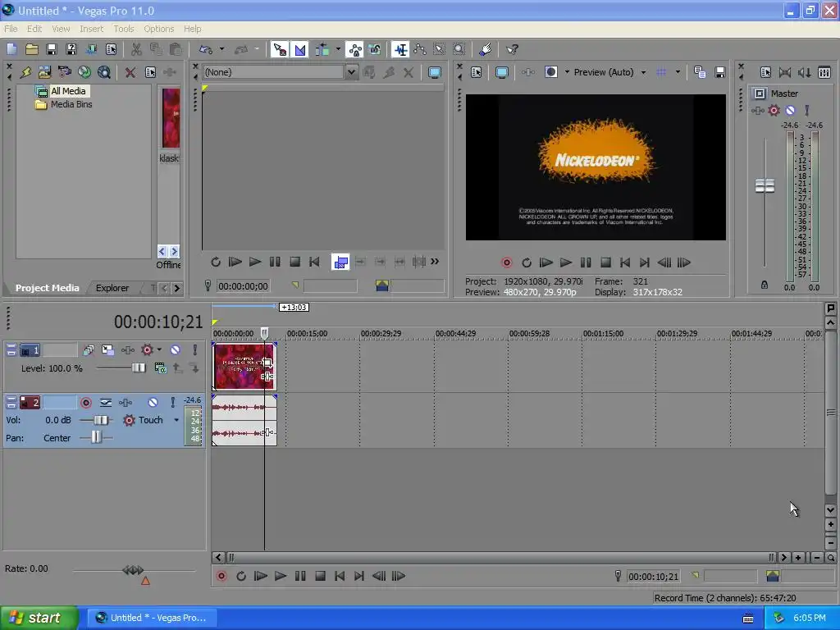
Task: Open the Insert menu
Action: click(92, 29)
